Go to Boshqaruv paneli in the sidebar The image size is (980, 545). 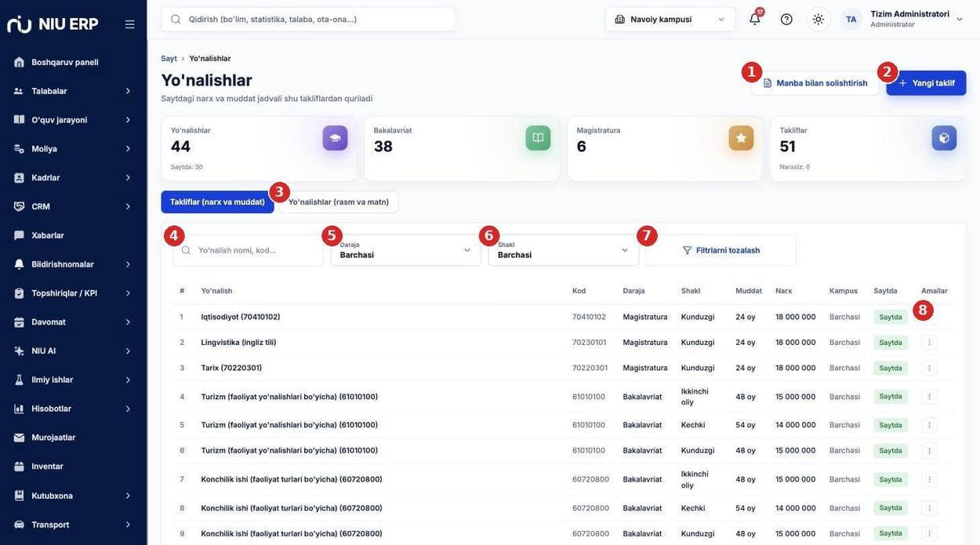click(x=73, y=62)
